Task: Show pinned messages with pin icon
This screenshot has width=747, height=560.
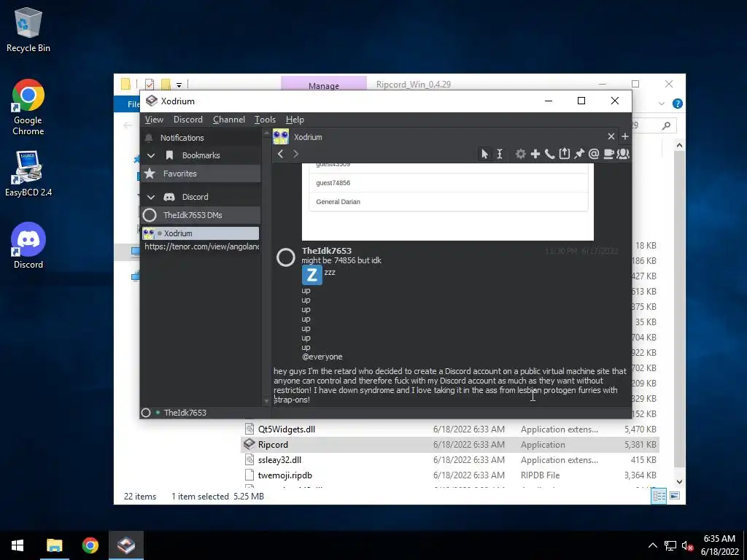Action: pos(579,154)
